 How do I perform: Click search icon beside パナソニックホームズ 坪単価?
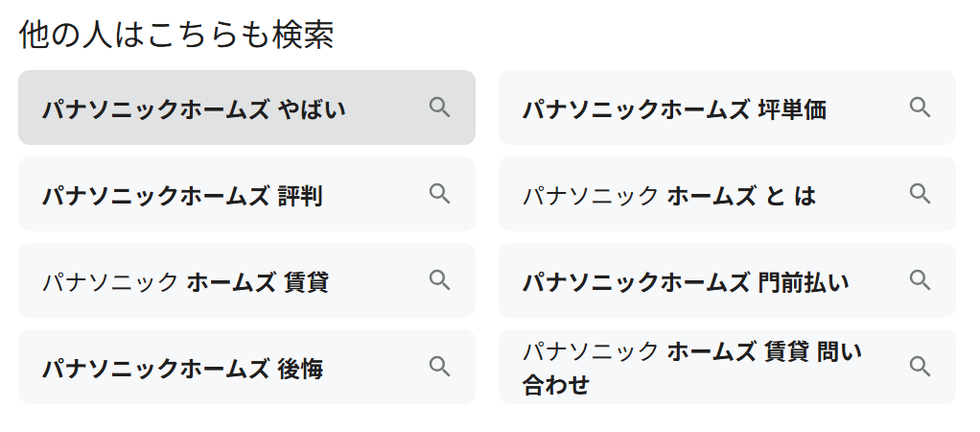click(x=920, y=108)
